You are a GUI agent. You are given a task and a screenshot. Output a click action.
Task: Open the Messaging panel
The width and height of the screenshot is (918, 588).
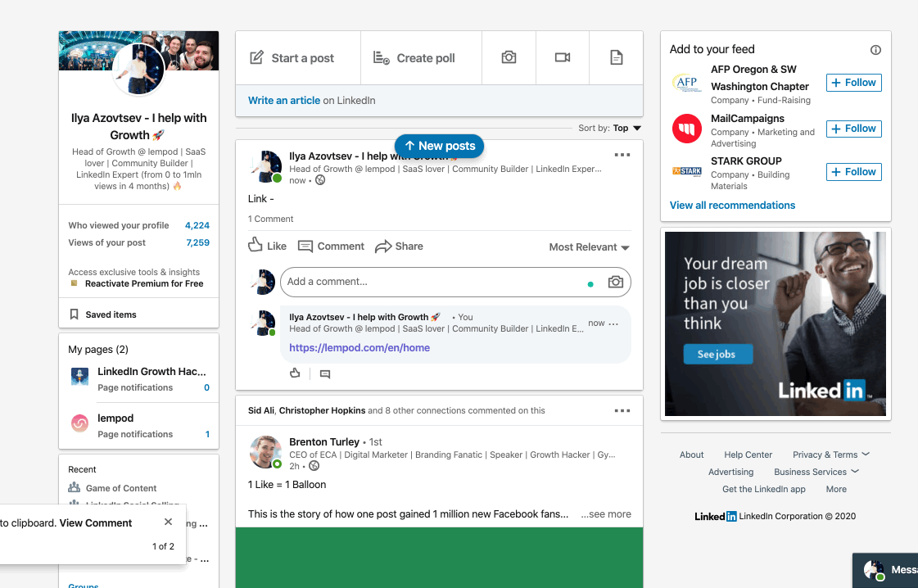pyautogui.click(x=894, y=569)
